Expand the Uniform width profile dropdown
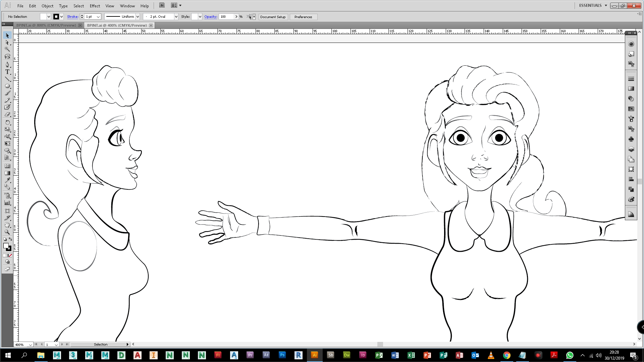This screenshot has height=362, width=644. coord(138,17)
